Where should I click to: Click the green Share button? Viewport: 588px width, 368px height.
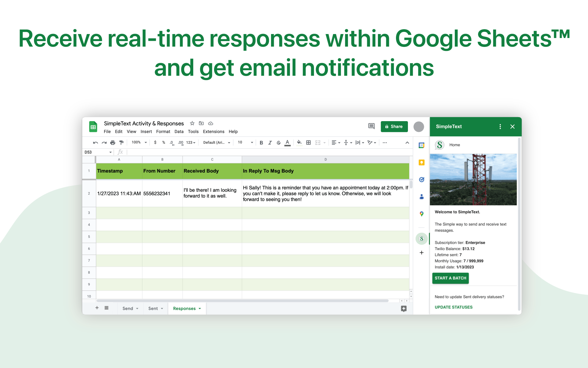[x=394, y=126]
